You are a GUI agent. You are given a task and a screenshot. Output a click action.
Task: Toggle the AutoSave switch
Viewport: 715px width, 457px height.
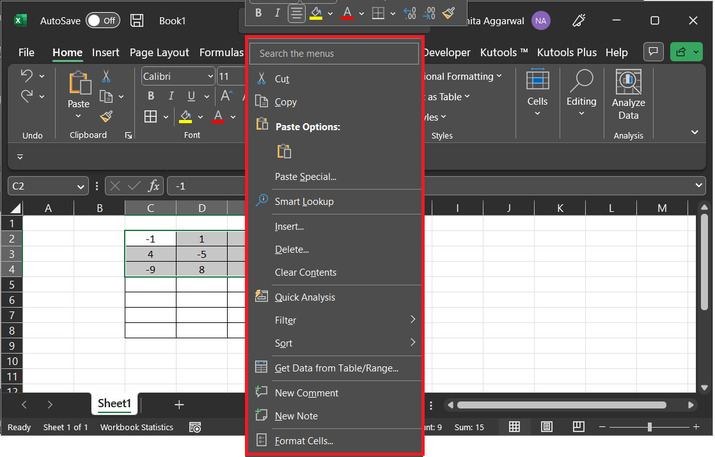[103, 21]
